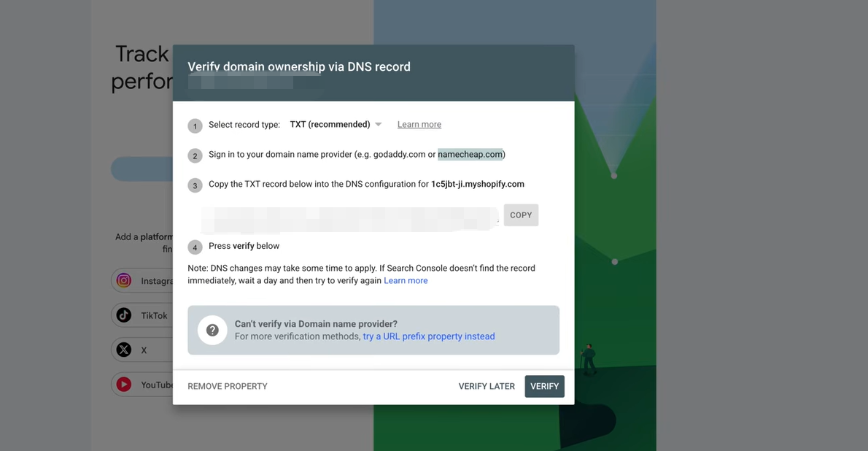The width and height of the screenshot is (868, 451).
Task: Click the question mark help icon
Action: coord(212,330)
